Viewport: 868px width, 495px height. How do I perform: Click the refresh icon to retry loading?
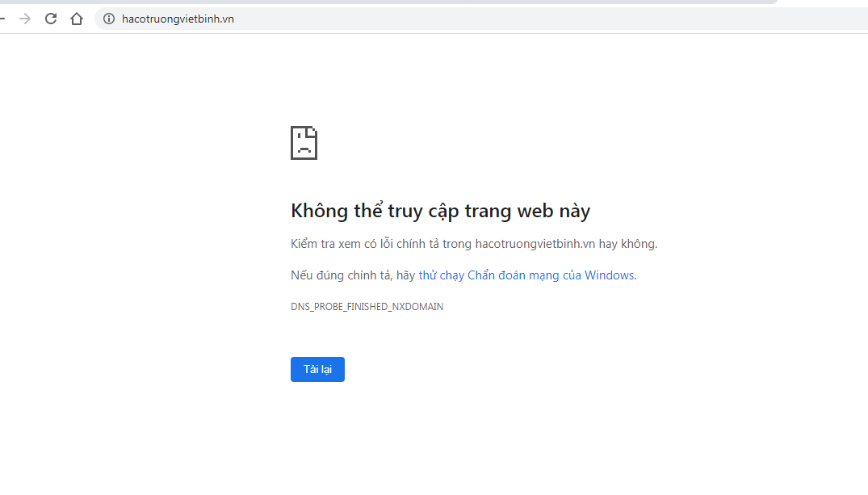tap(50, 18)
